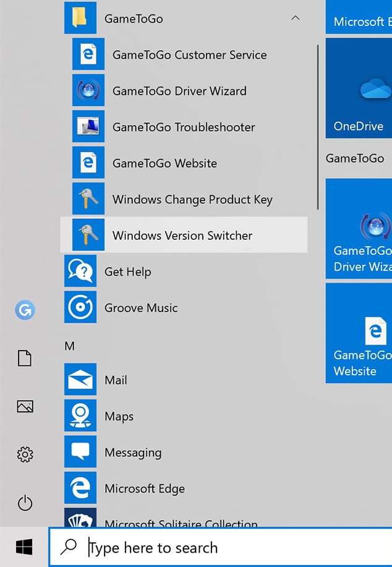Select GameToGo Driver Wizard list text
Screen dimensions: 392x567
(x=179, y=91)
